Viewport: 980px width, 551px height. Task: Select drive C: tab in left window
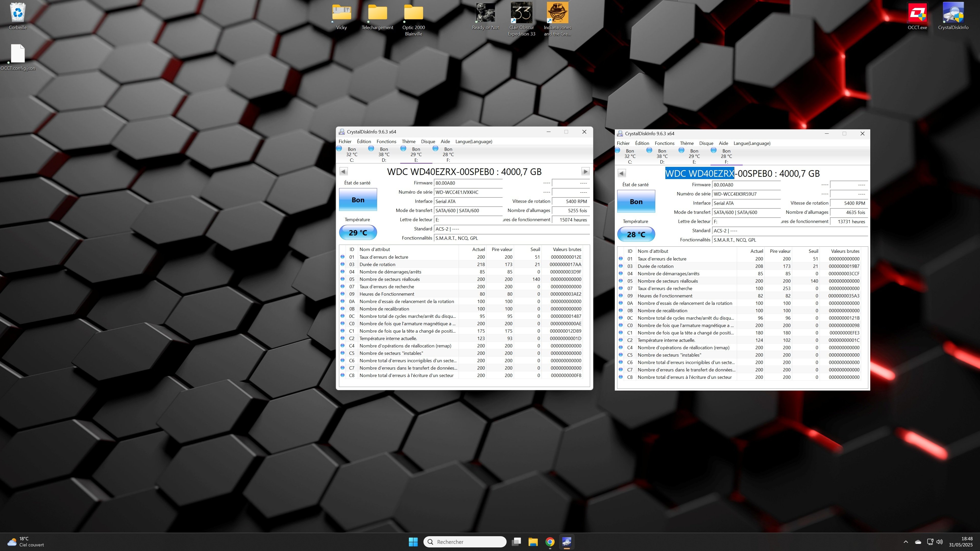click(x=351, y=154)
